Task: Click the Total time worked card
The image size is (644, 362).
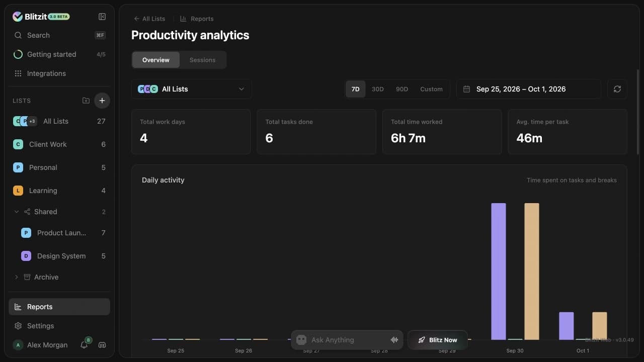Action: pyautogui.click(x=442, y=132)
